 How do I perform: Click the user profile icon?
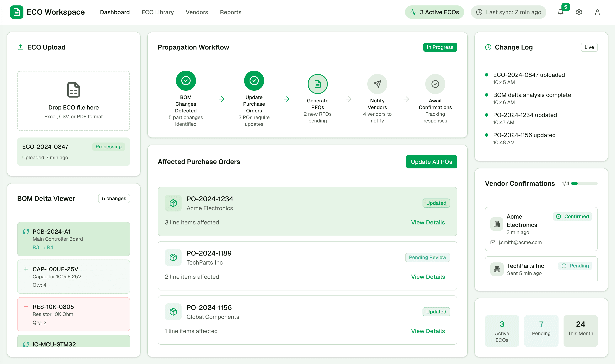(598, 12)
